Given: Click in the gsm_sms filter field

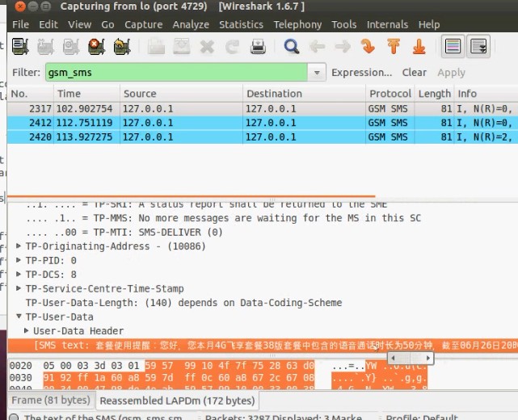Looking at the screenshot, I should click(176, 73).
